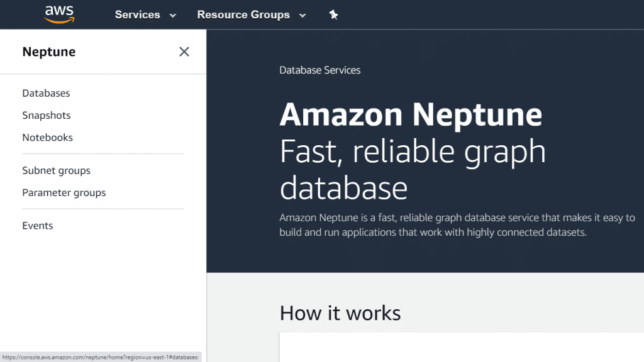Expand the Resource Groups dropdown chevron
The height and width of the screenshot is (362, 644).
point(301,15)
